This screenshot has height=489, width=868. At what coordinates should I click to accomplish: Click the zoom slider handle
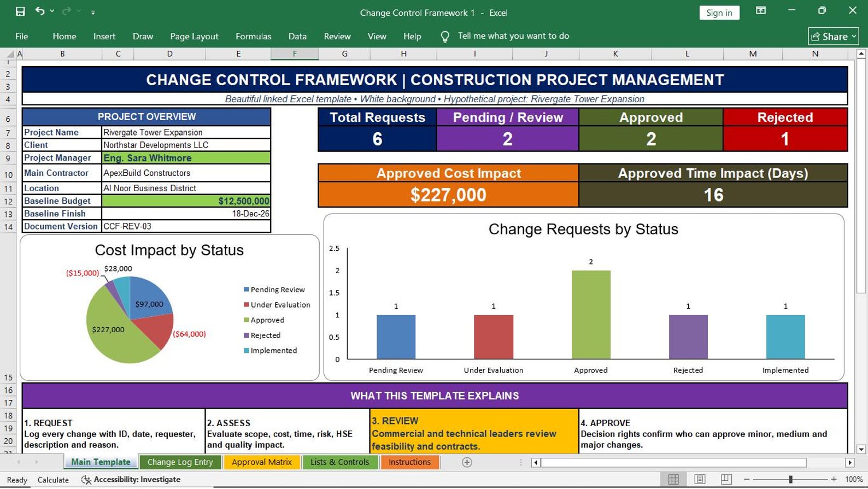coord(790,479)
